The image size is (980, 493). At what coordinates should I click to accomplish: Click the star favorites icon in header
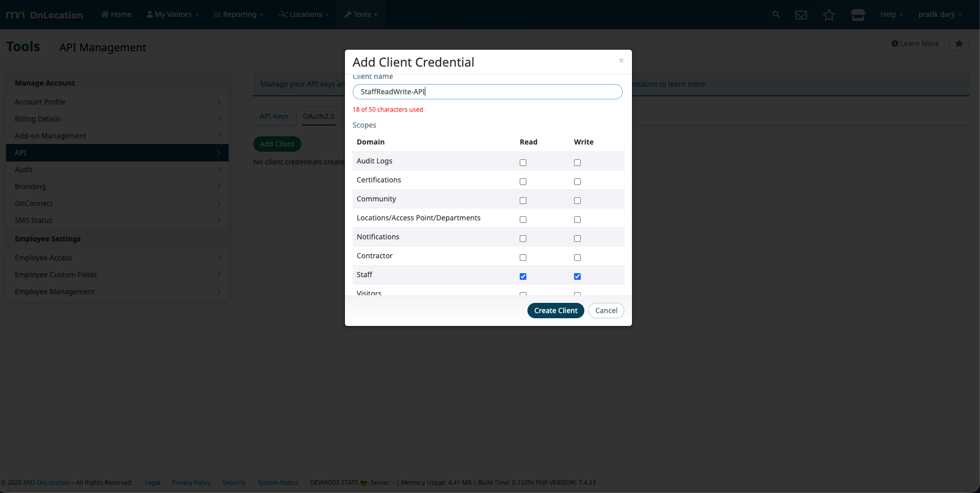tap(829, 15)
